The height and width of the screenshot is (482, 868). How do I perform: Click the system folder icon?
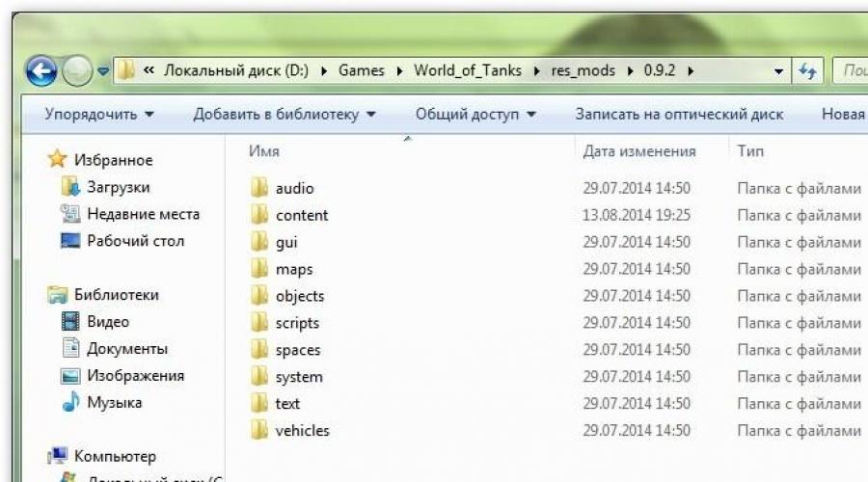click(x=259, y=376)
